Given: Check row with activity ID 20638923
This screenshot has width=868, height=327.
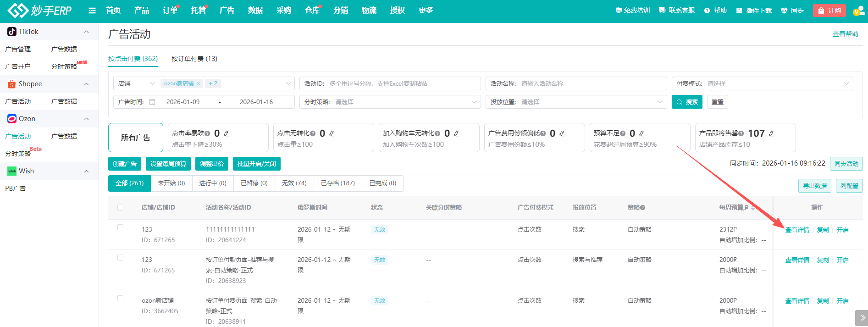Looking at the screenshot, I should (121, 258).
